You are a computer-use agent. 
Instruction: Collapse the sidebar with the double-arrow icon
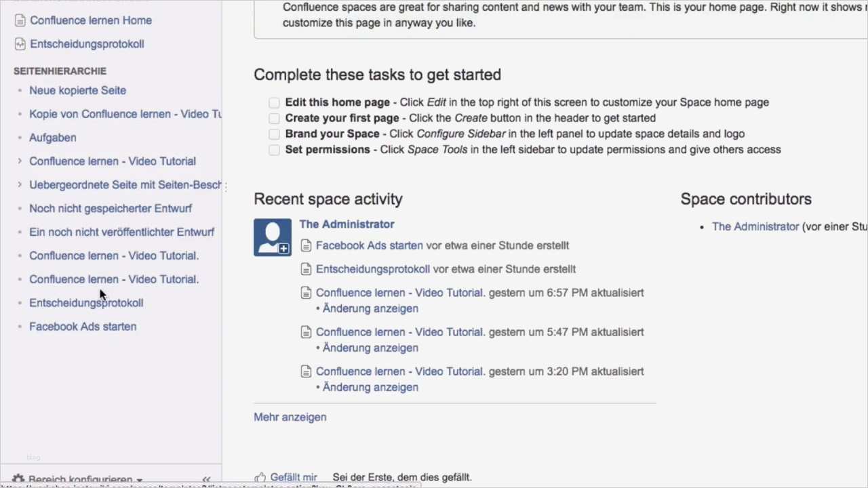click(206, 479)
